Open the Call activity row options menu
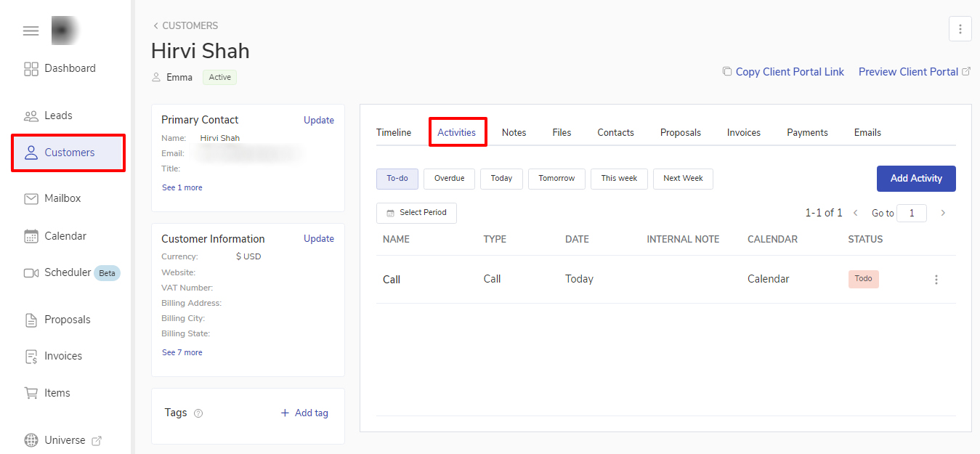This screenshot has height=454, width=980. pos(936,280)
